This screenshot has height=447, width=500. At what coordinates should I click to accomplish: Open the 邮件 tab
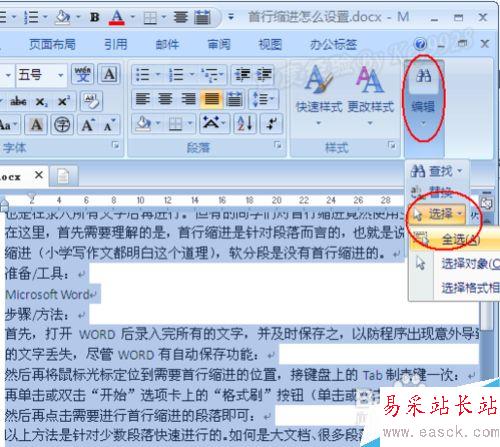167,44
